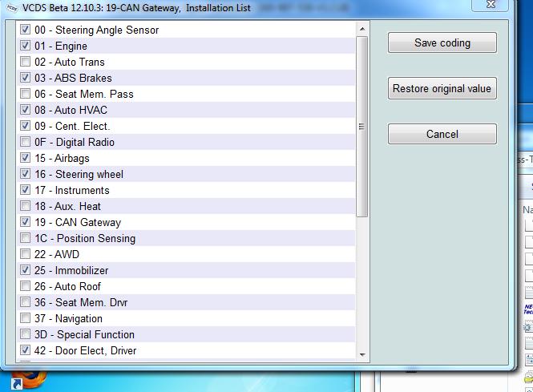The image size is (533, 392).
Task: Select the '19 - CAN Gateway' row text
Action: tap(78, 222)
